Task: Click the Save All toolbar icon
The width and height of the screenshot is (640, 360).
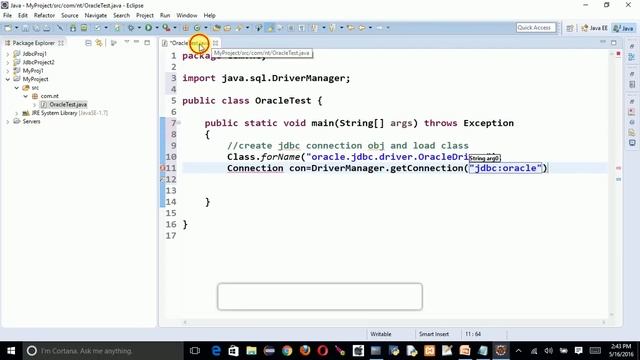Action: tap(36, 28)
